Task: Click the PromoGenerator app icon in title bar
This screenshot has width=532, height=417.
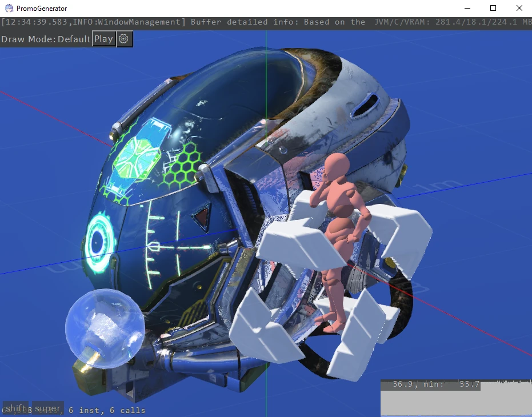Action: (9, 8)
